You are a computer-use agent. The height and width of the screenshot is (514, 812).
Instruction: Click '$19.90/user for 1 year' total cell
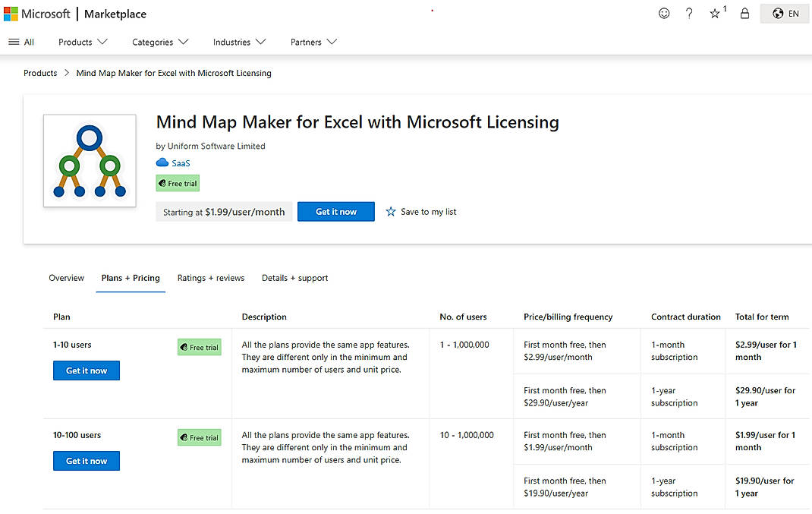[765, 487]
